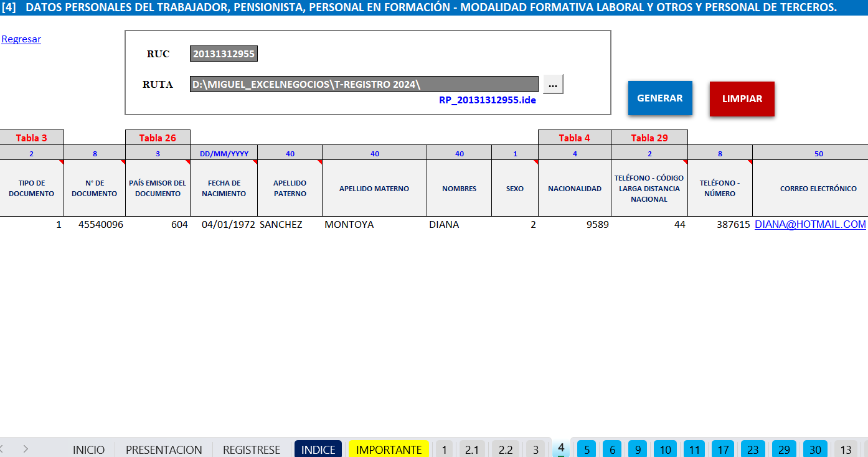This screenshot has height=457, width=868.
Task: Select the RUC number field
Action: pyautogui.click(x=224, y=54)
